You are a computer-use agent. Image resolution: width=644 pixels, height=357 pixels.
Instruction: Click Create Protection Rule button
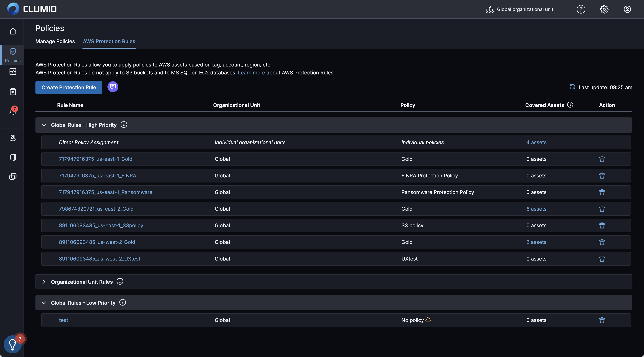pyautogui.click(x=69, y=87)
